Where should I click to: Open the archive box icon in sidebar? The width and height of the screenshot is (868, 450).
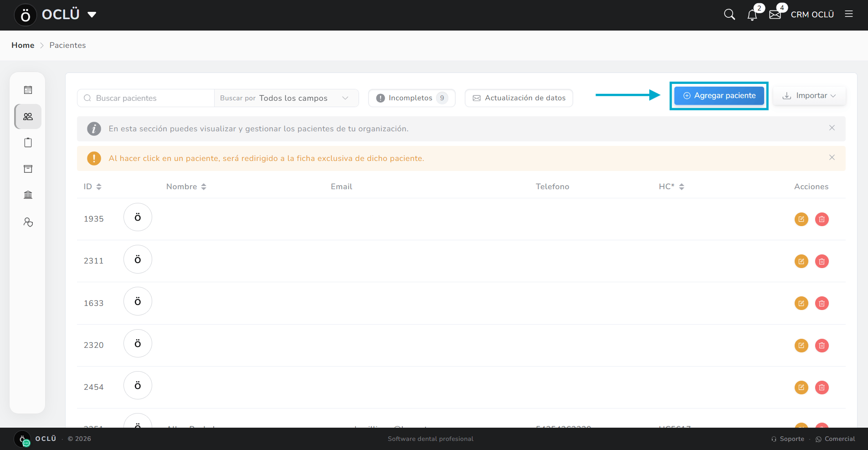[x=28, y=169]
